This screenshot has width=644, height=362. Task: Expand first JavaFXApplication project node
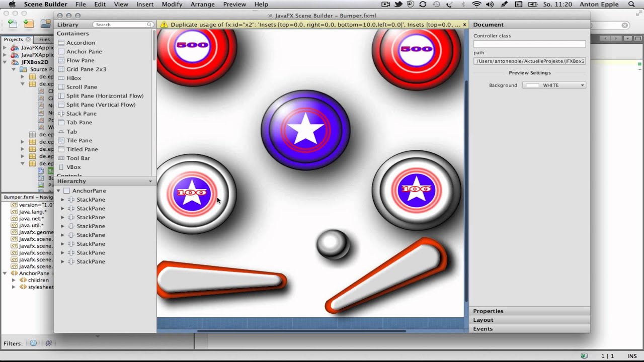coord(5,48)
